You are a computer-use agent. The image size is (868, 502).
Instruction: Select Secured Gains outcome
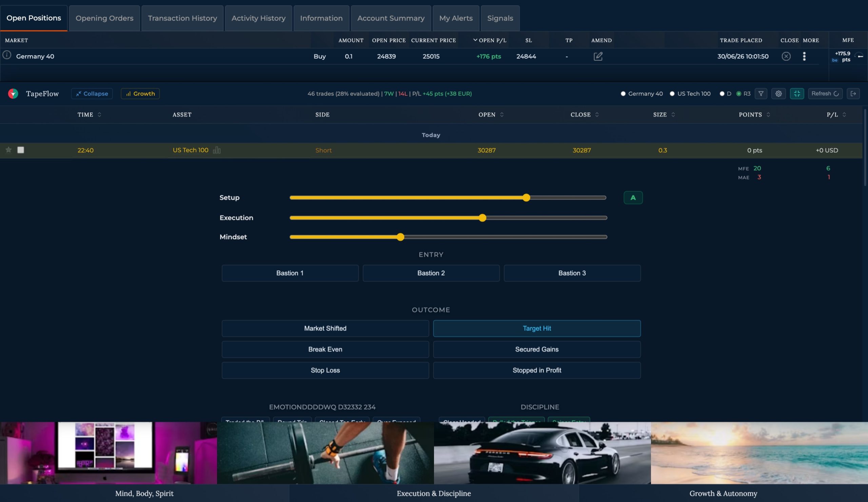537,349
